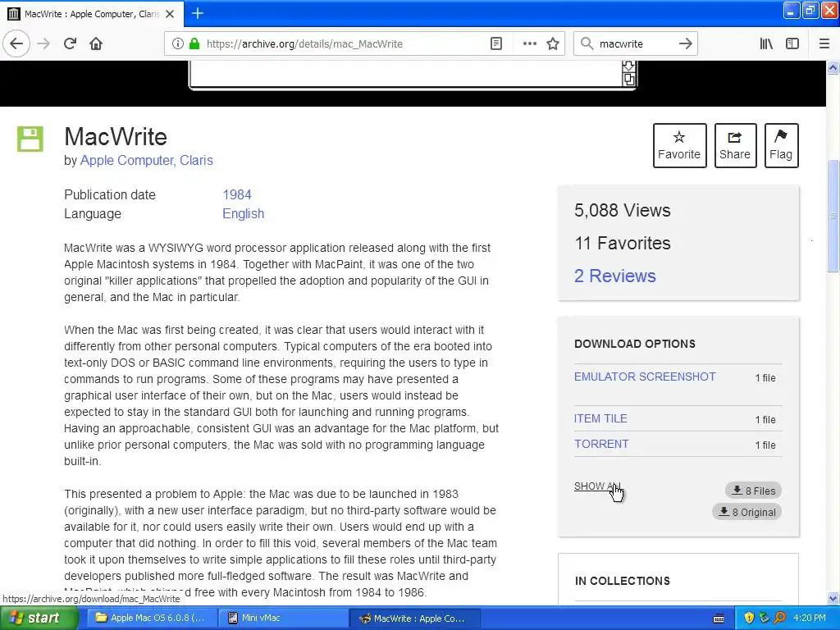Click the 1984 publication date link
This screenshot has height=630, width=840.
coord(237,194)
